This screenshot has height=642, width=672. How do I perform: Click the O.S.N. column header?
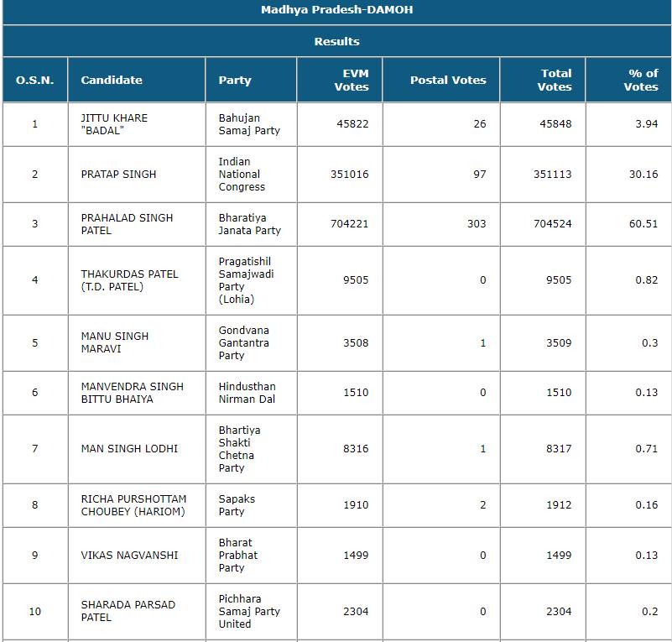(34, 80)
